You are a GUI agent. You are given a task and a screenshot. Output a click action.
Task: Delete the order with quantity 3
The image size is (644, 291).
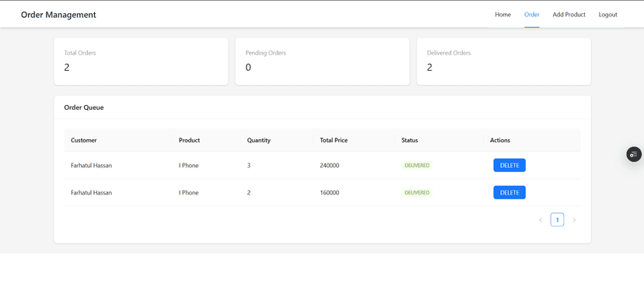tap(509, 165)
